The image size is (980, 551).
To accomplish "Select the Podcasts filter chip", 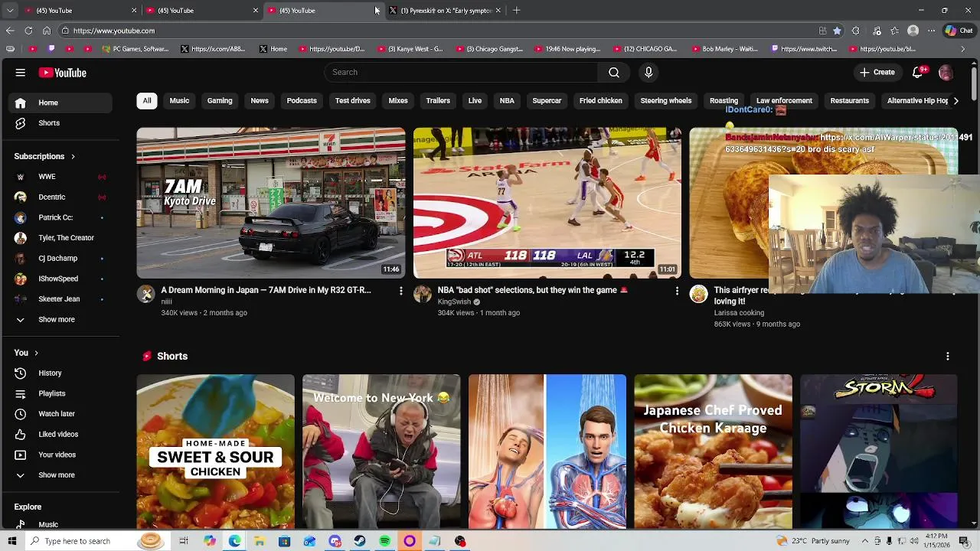I will pyautogui.click(x=302, y=100).
